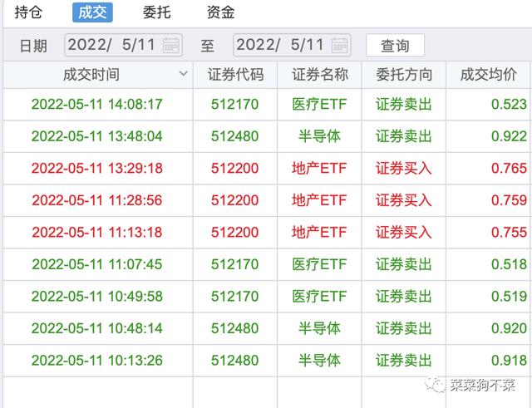Click code 512200 in 11:13:18 row
Screen dimensions: 532x408
pos(235,233)
